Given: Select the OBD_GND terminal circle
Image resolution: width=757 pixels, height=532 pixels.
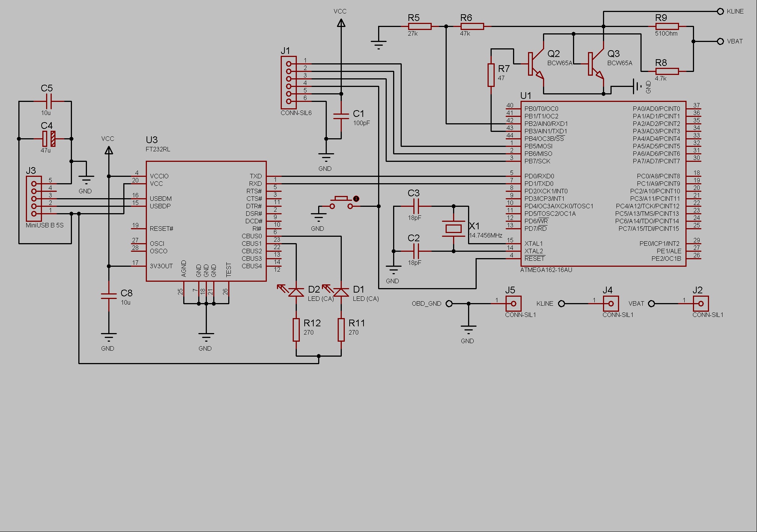Looking at the screenshot, I should coord(449,303).
